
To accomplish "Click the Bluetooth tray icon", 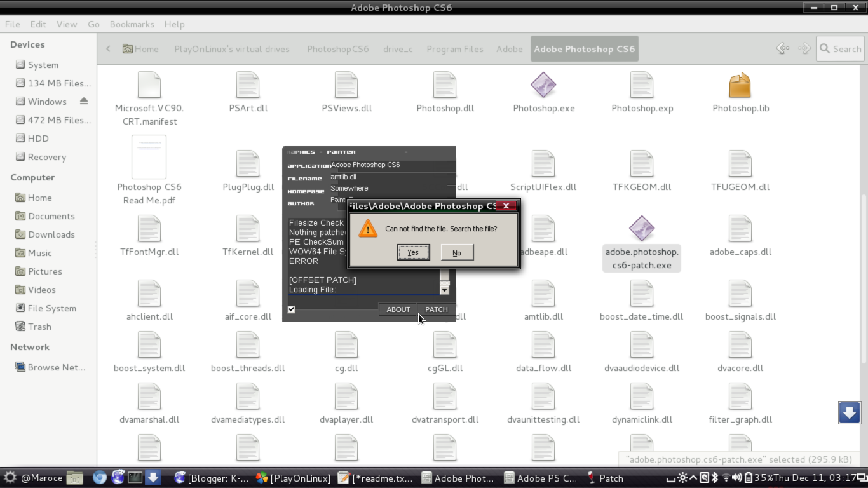I will [x=714, y=478].
